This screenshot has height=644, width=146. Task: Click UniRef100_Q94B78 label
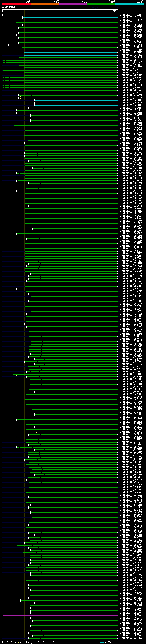click(131, 72)
